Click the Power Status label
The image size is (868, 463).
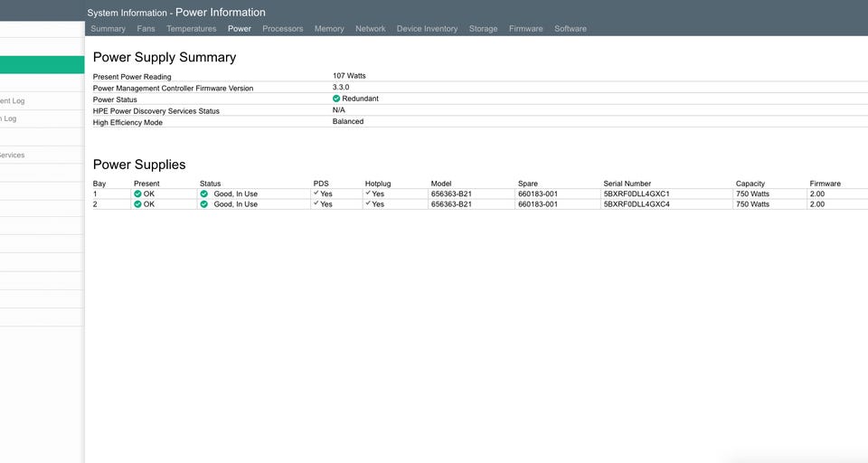point(115,99)
